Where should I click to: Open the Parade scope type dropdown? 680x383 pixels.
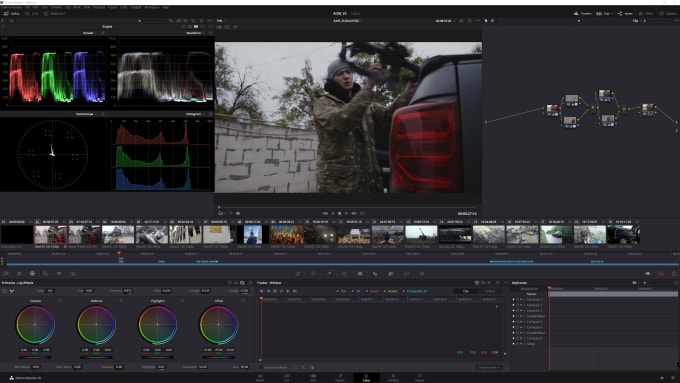tap(91, 33)
